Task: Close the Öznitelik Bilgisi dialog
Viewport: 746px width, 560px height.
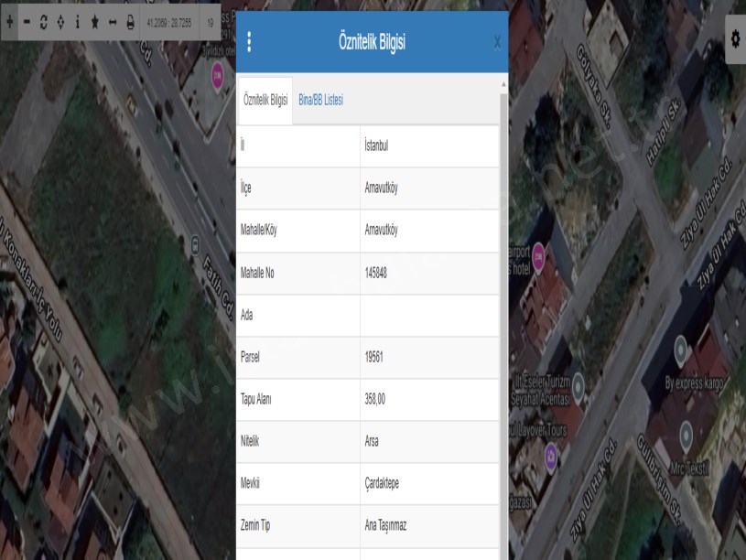Action: [497, 42]
